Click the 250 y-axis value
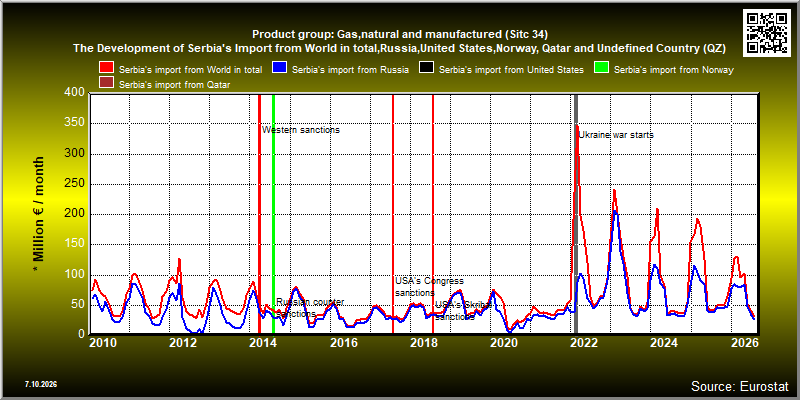Image resolution: width=800 pixels, height=400 pixels. tap(76, 184)
